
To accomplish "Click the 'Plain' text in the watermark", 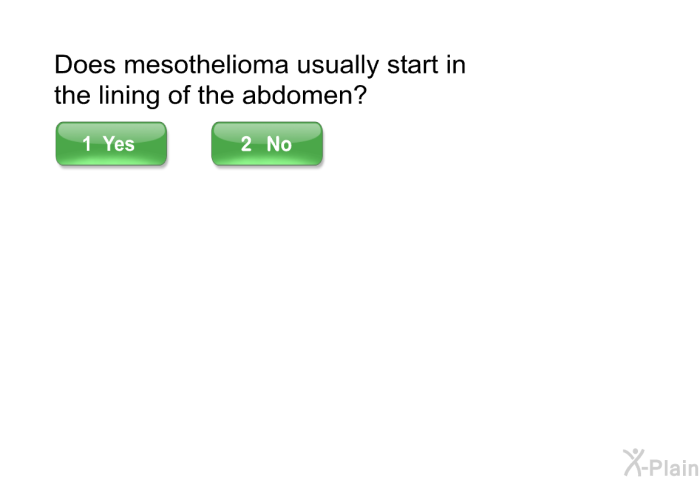I will (673, 467).
